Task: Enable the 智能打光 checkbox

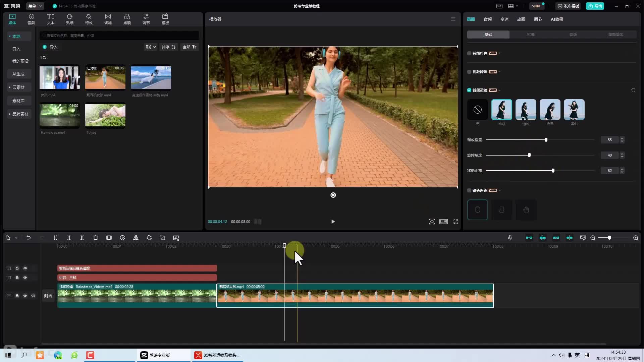Action: tap(469, 53)
